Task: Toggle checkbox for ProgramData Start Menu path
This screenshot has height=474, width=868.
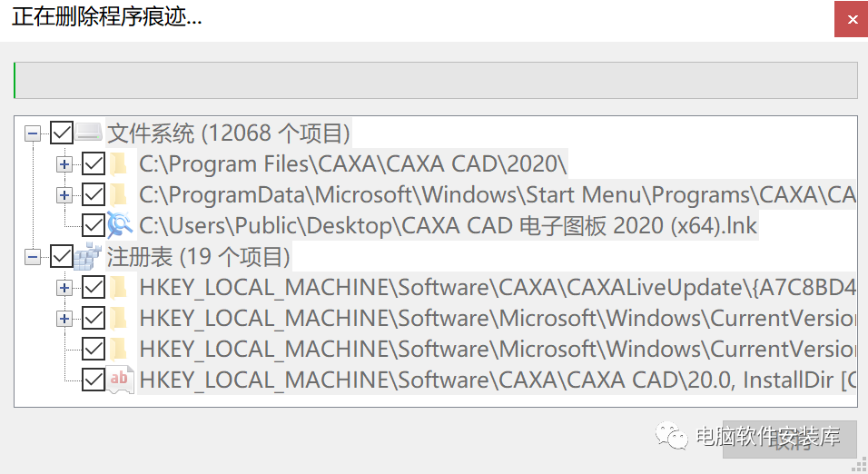Action: click(94, 195)
